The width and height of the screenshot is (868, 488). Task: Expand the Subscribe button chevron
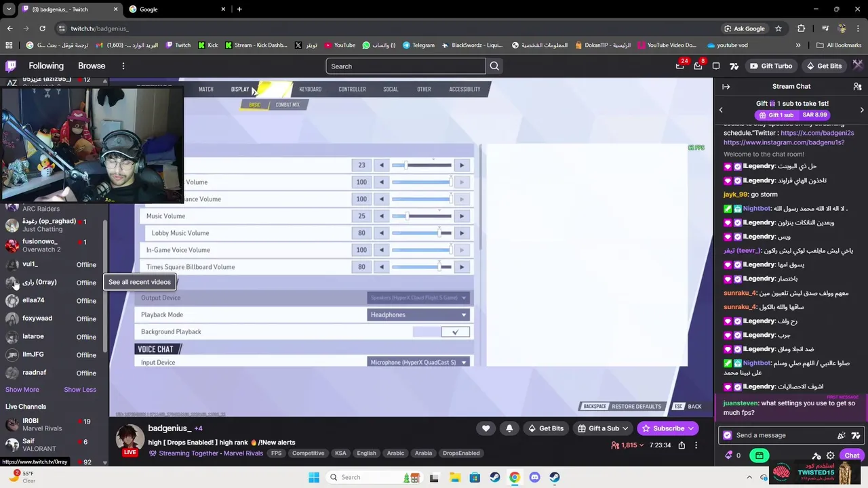[x=690, y=428]
